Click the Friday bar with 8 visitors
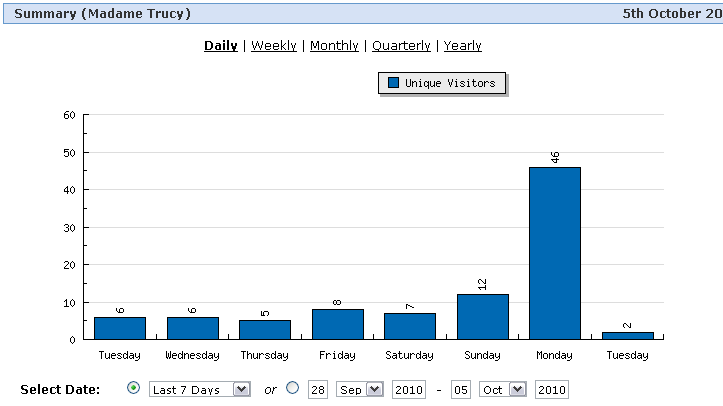The image size is (723, 406). pos(338,324)
